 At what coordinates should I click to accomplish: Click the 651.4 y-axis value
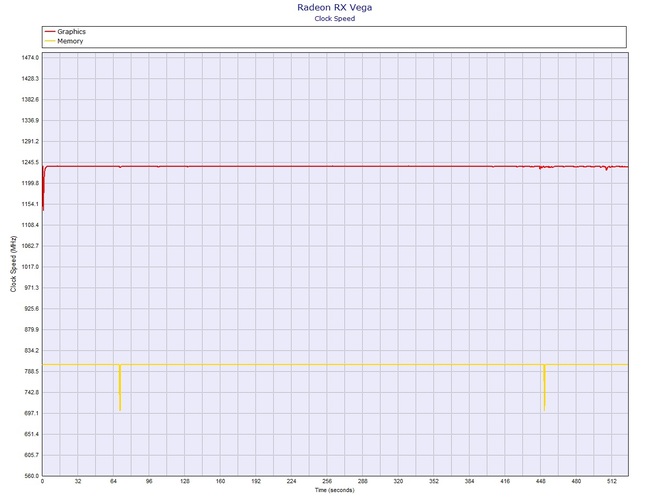(31, 434)
